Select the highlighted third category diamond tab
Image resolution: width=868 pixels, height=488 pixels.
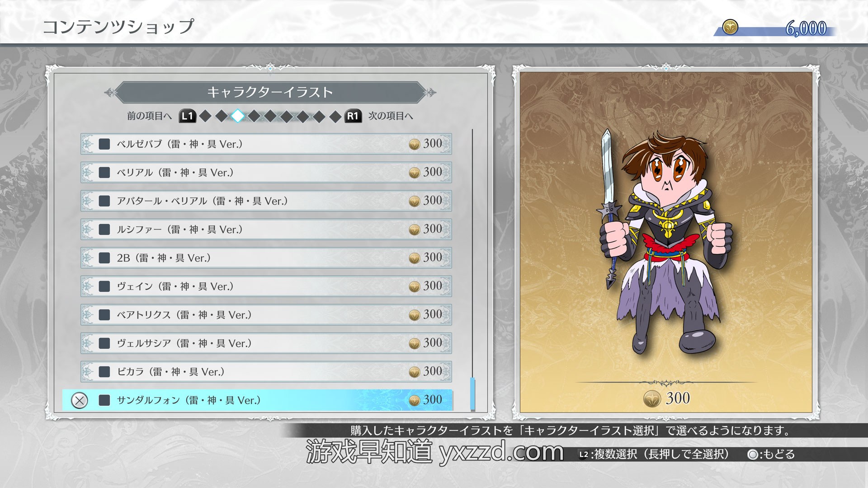pos(238,116)
